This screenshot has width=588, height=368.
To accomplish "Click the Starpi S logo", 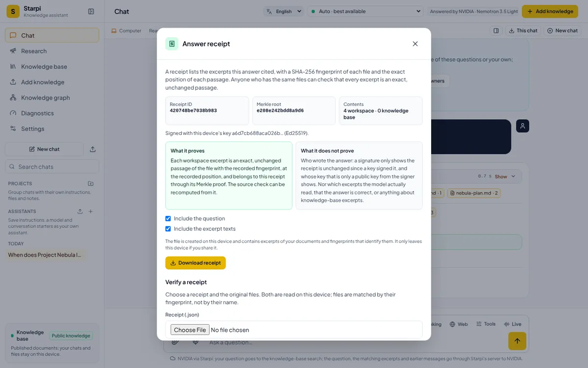I will pyautogui.click(x=13, y=11).
